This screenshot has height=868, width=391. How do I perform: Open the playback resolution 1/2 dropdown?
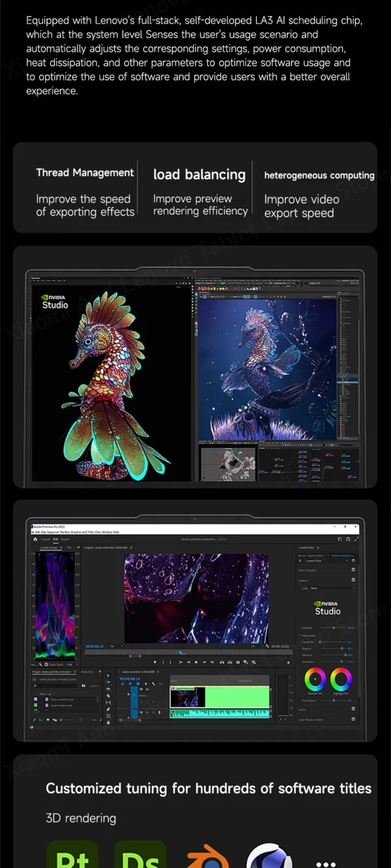[x=257, y=646]
